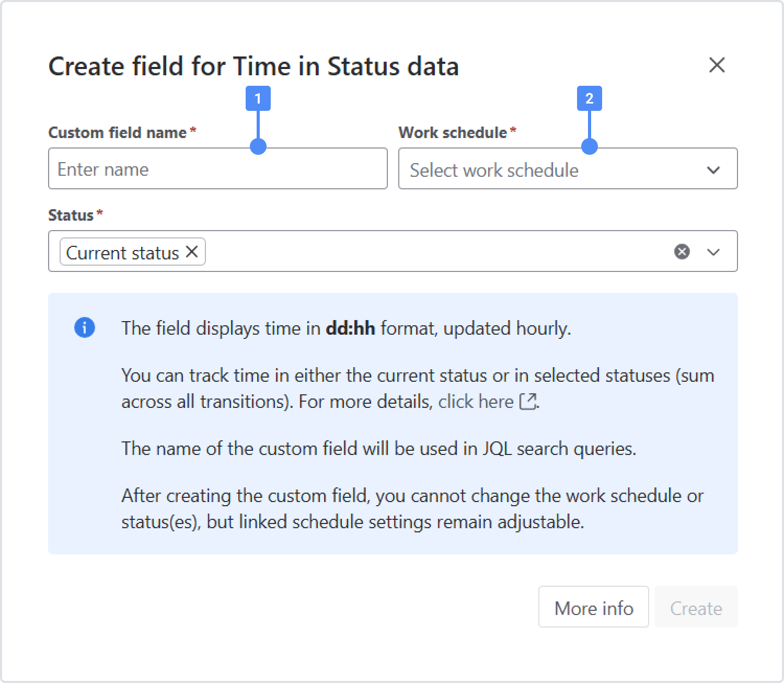
Task: Open the Work schedule chevron arrow
Action: [713, 170]
